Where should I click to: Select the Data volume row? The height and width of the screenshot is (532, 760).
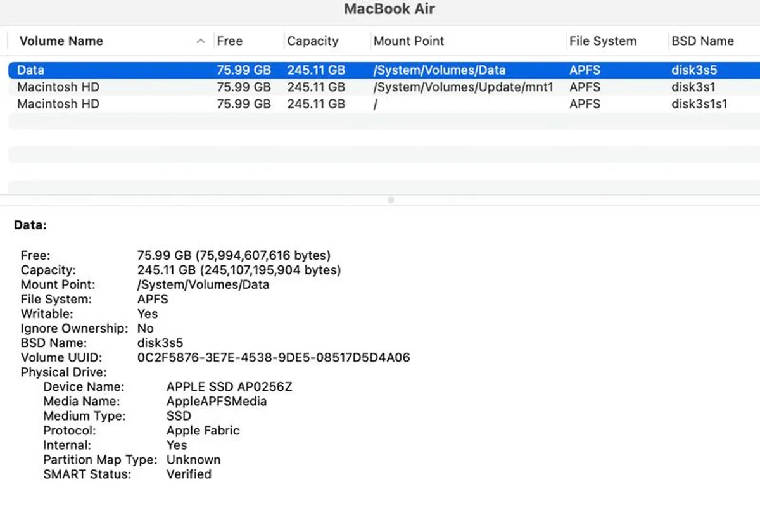click(384, 70)
